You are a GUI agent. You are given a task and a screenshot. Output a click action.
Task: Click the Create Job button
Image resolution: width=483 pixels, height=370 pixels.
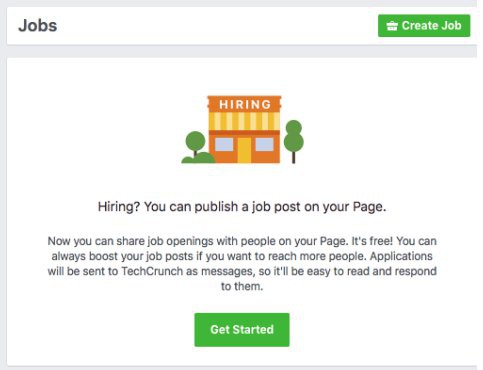[424, 26]
